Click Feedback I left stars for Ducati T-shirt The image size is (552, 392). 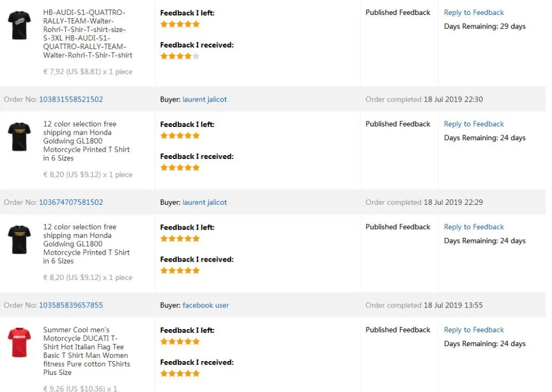tap(179, 341)
